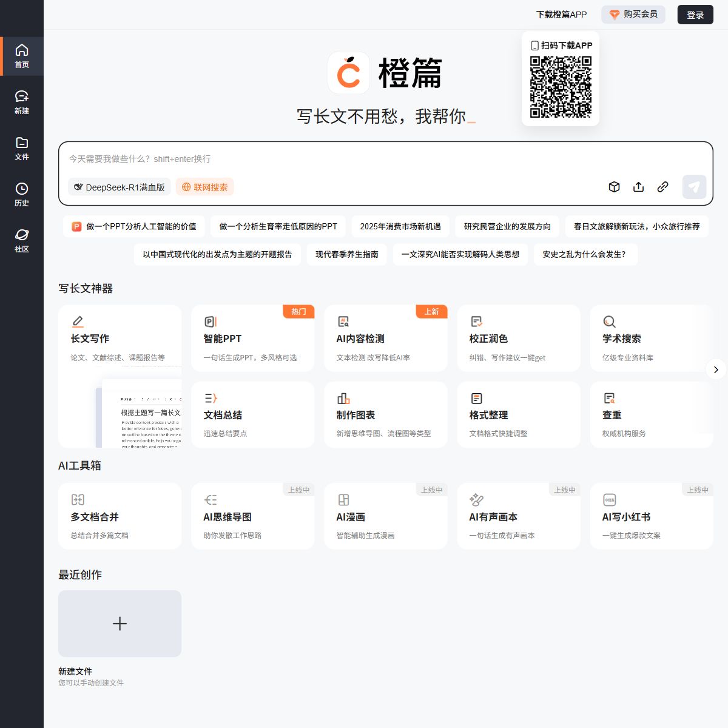Click the send paper-plane button
Viewport: 728px width, 728px height.
[694, 187]
